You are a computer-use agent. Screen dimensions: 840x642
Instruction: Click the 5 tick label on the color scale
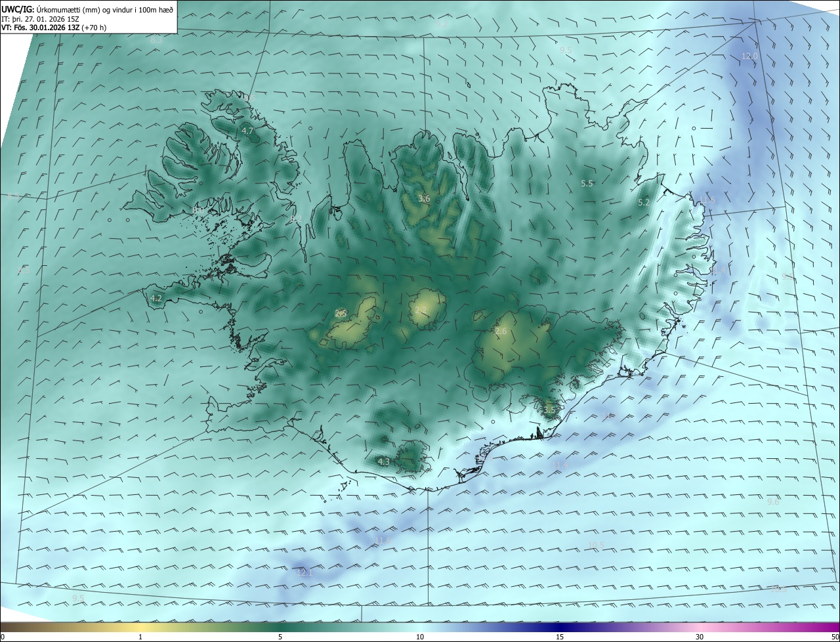280,637
